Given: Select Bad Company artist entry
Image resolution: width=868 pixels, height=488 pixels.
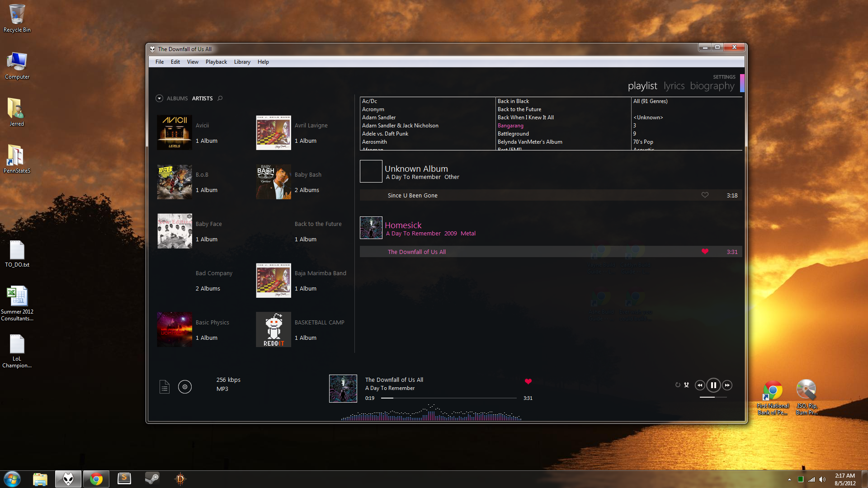Looking at the screenshot, I should pos(214,273).
